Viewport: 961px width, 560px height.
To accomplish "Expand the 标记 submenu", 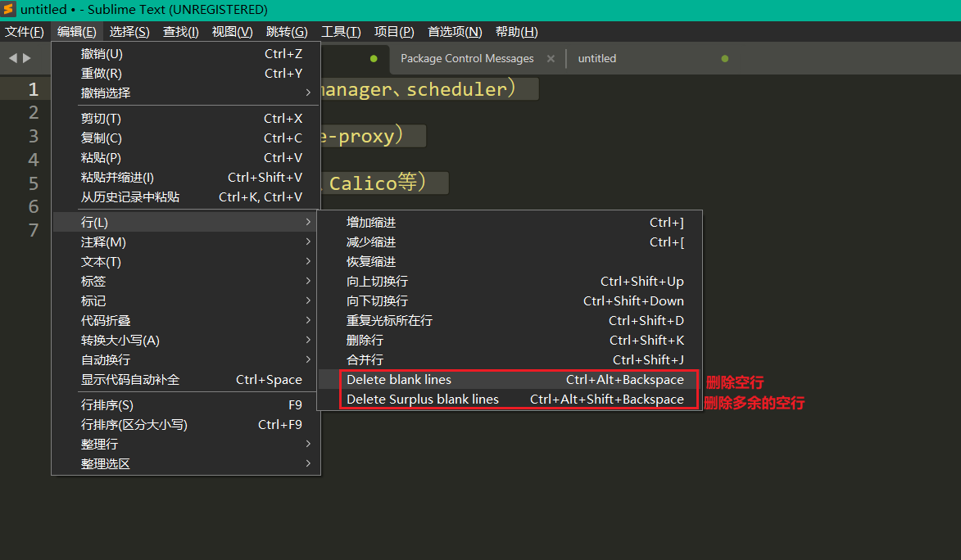I will tap(186, 300).
